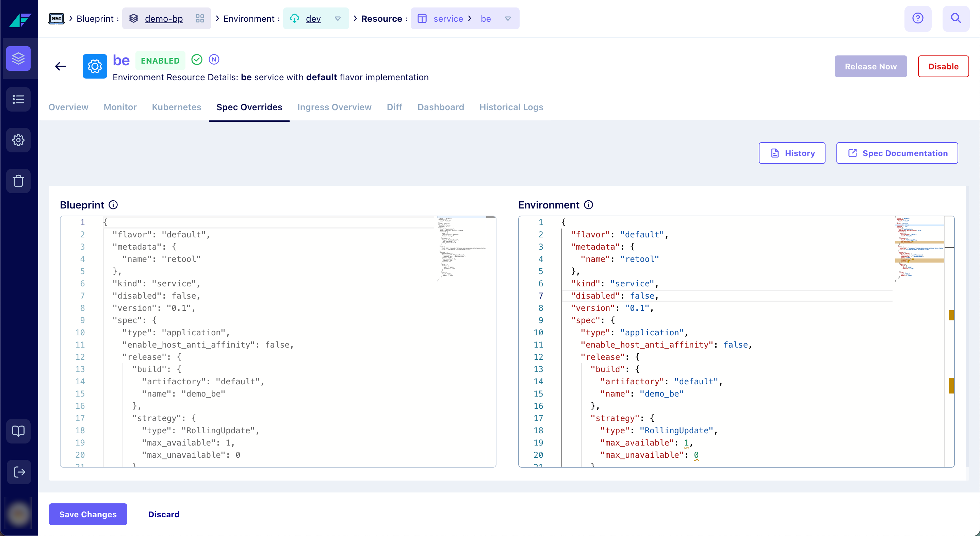
Task: Open the Dashboard tab
Action: (441, 107)
